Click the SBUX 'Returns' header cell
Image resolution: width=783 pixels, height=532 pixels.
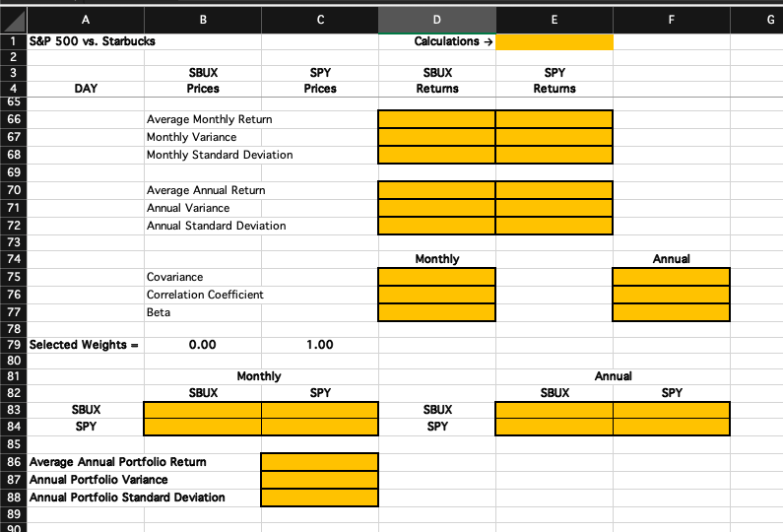tap(437, 89)
